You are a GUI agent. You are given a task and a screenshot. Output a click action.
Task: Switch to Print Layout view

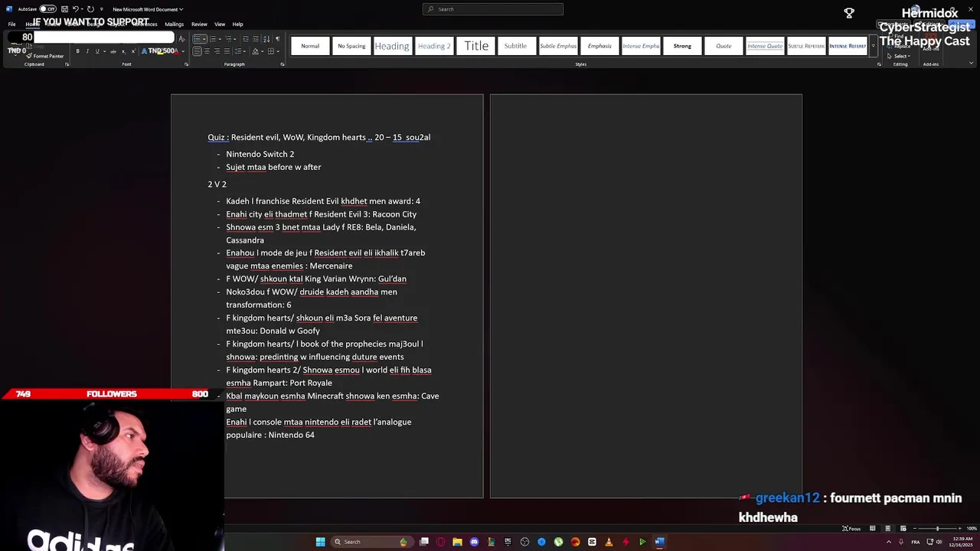click(887, 528)
